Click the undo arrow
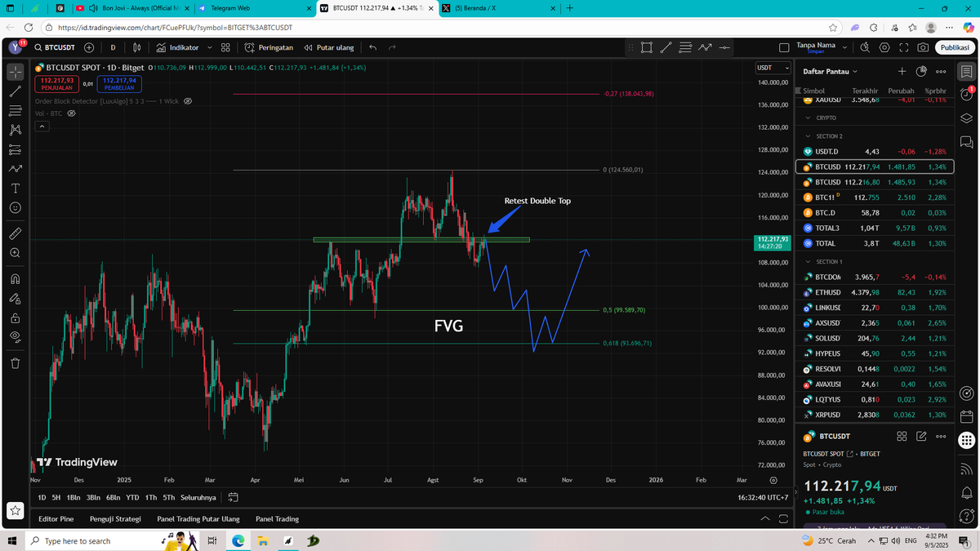 372,47
